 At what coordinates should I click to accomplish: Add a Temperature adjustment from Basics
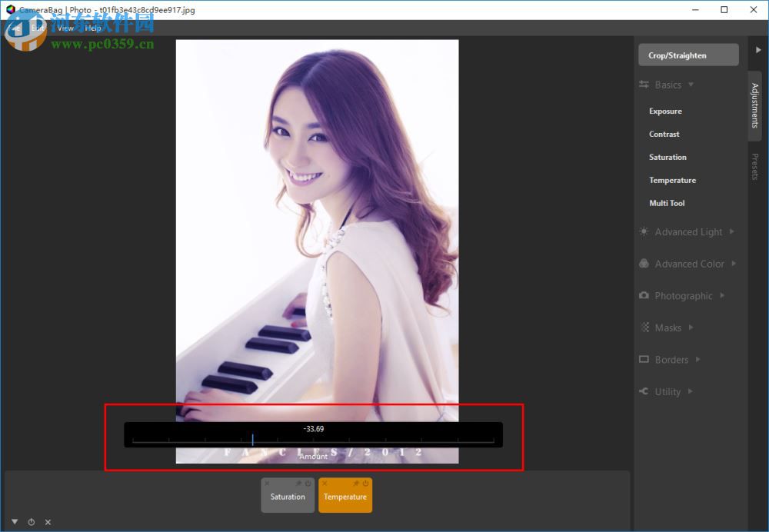672,180
